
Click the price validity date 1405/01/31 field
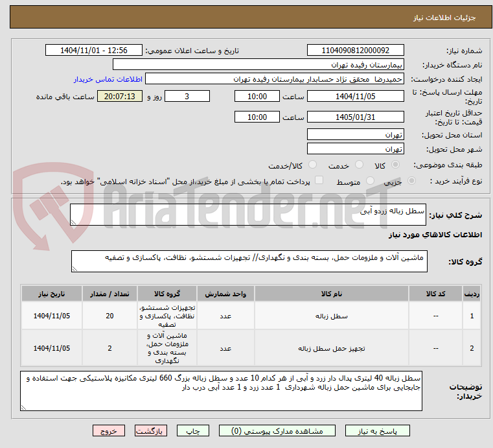[355, 117]
